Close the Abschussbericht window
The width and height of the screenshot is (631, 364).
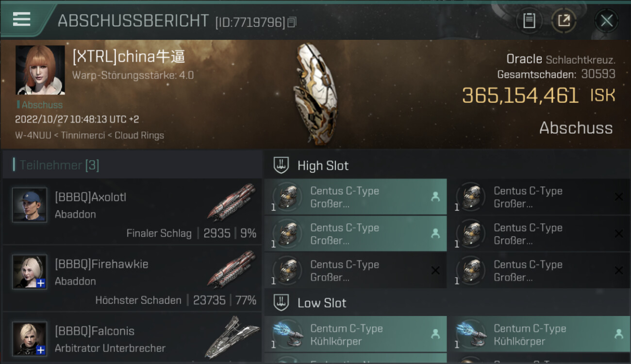point(606,20)
